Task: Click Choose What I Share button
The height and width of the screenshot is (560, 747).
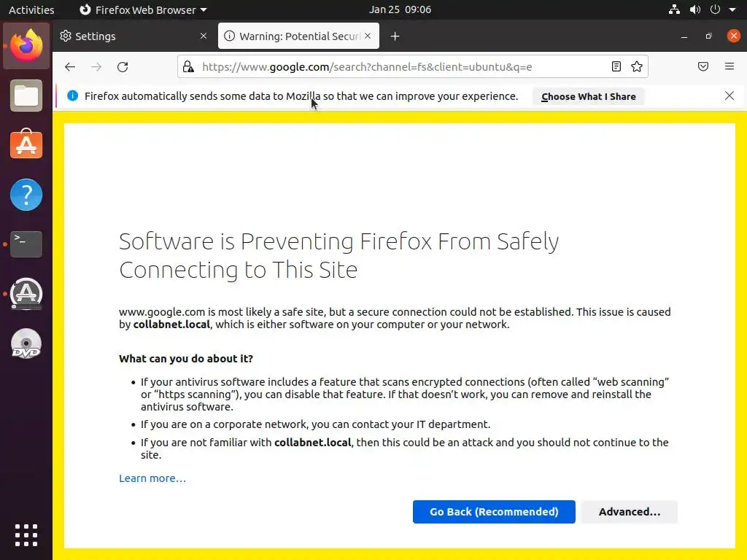Action: 588,96
